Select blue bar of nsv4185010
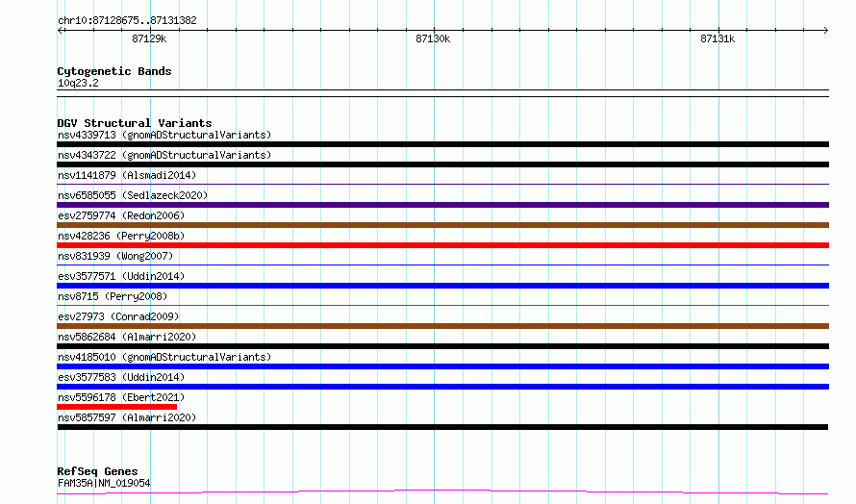The height and width of the screenshot is (504, 856). 442,366
